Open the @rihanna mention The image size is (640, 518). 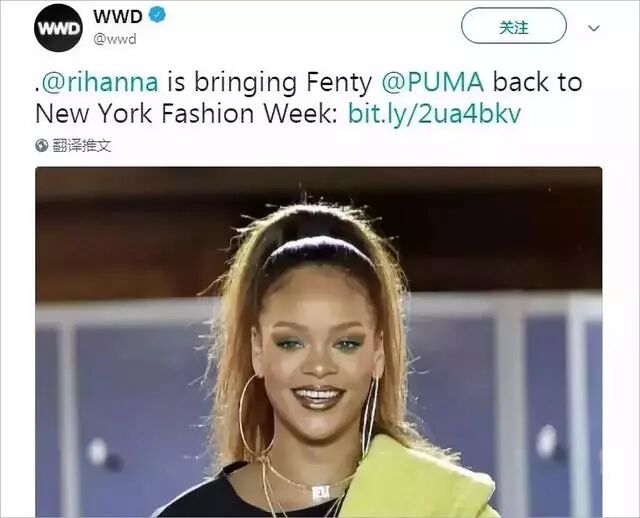pyautogui.click(x=100, y=82)
